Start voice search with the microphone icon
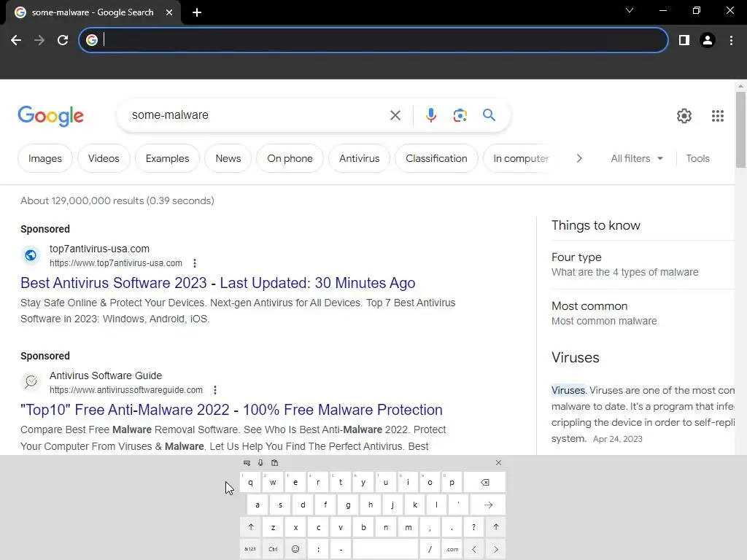 [x=430, y=115]
